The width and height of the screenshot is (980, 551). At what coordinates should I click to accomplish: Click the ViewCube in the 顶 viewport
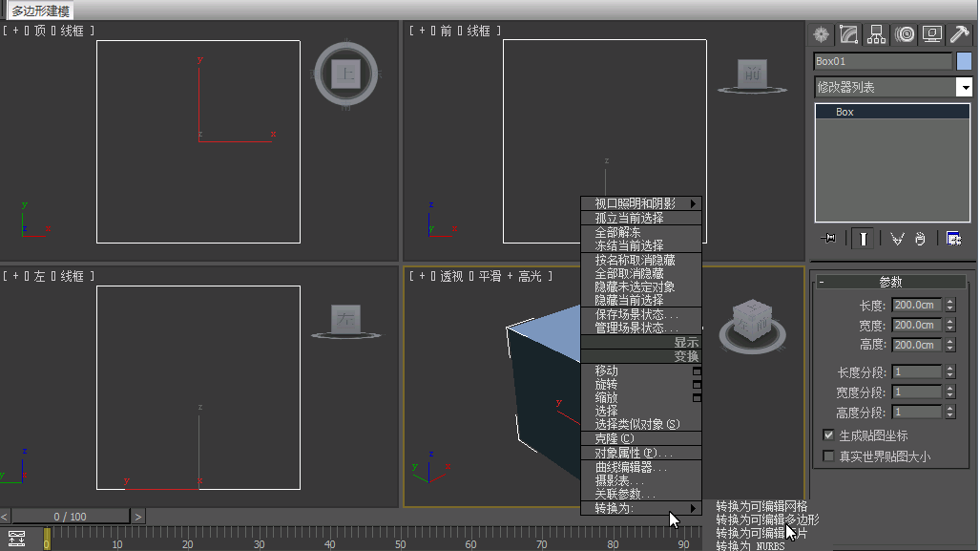click(x=345, y=74)
